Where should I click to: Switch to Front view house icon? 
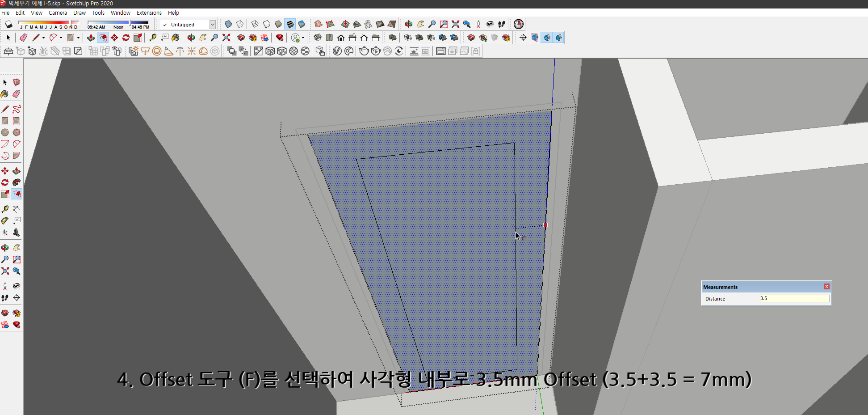pos(341,38)
